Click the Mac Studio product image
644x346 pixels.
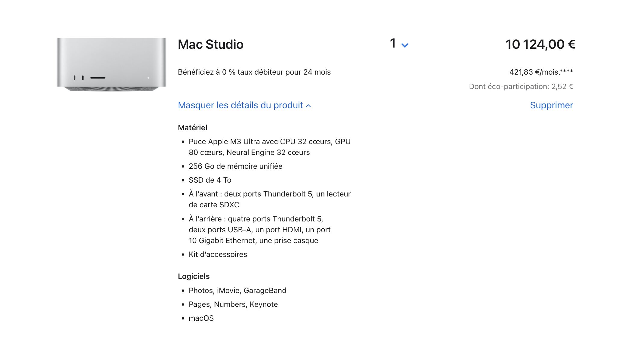tap(111, 64)
